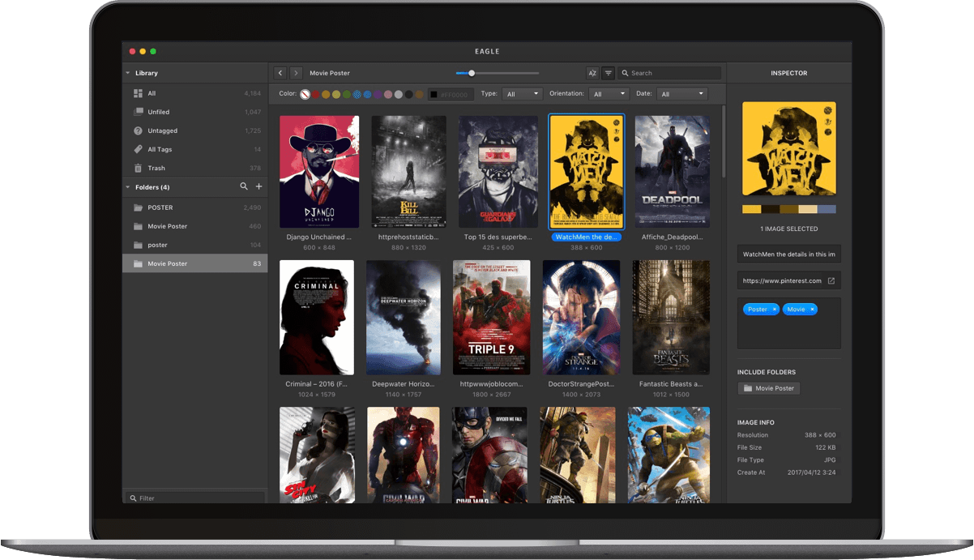The width and height of the screenshot is (974, 560).
Task: Click the Movie Poster include-folder button
Action: tap(769, 388)
